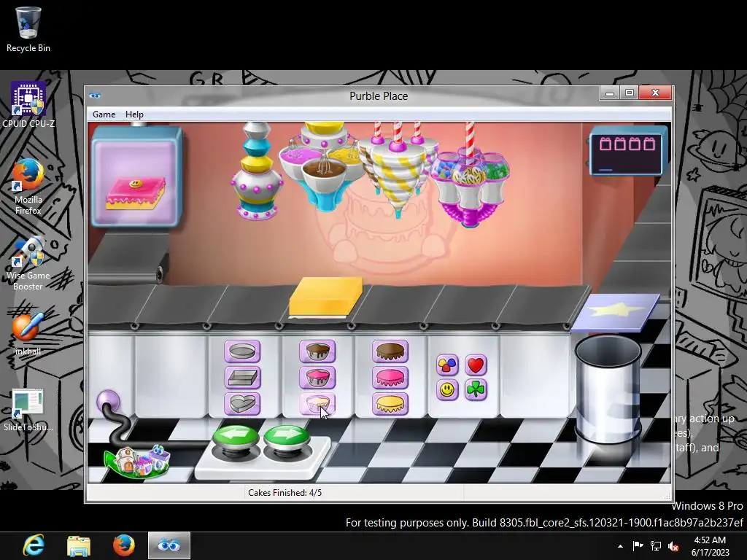Move conveyor belt right with green arrow
Viewport: 747px width, 560px height.
(x=286, y=438)
